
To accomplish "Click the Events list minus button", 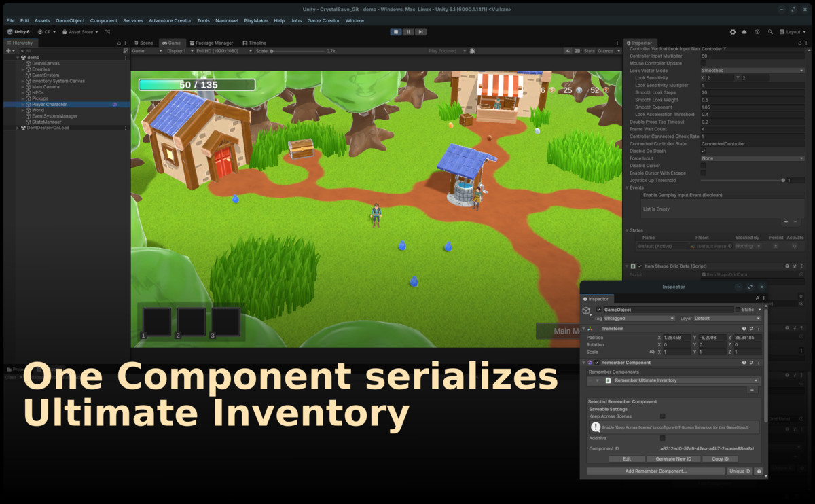I will 796,222.
